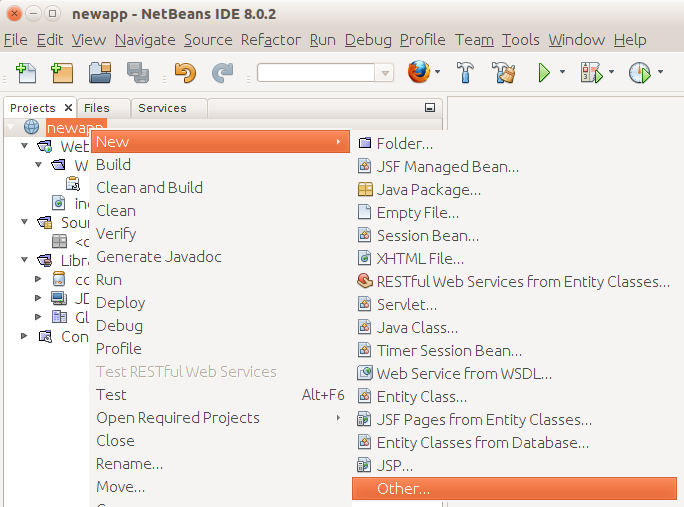
Task: Click the Undo arrow icon
Action: click(185, 72)
